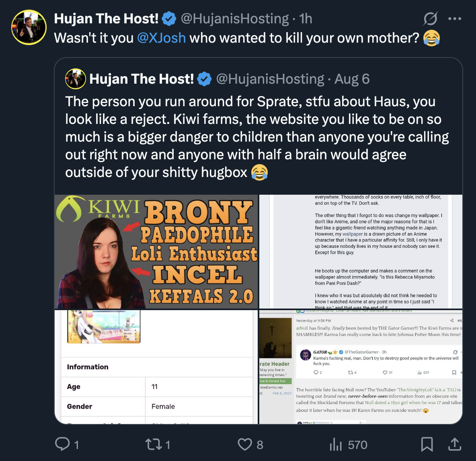Open the wallpaper text screenshot image

click(x=361, y=252)
